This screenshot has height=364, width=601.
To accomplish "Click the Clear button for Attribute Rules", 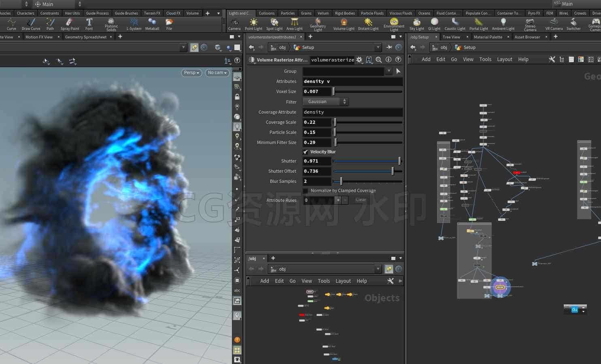I will pyautogui.click(x=361, y=200).
